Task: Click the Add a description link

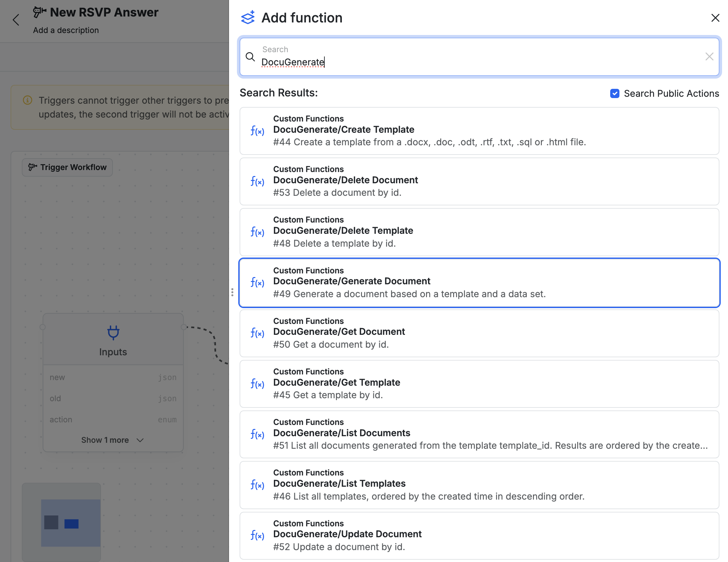Action: tap(66, 30)
